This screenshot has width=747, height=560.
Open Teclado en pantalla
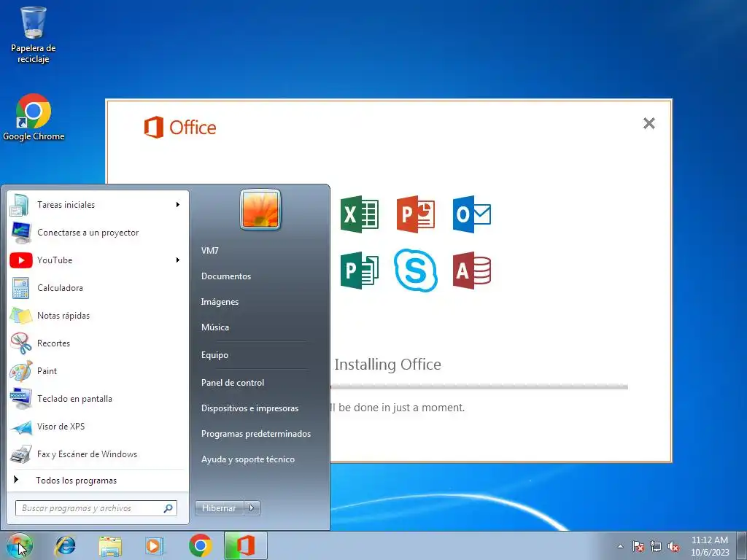98,399
